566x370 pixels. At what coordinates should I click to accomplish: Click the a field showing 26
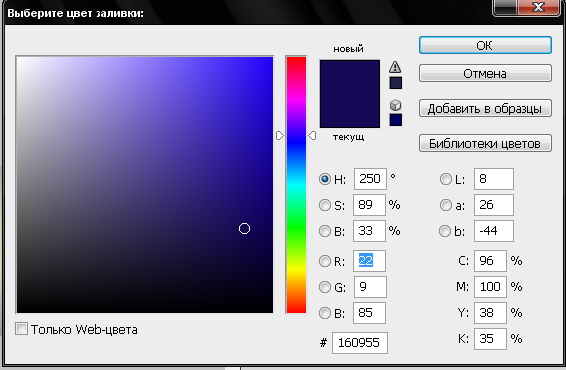tap(494, 205)
